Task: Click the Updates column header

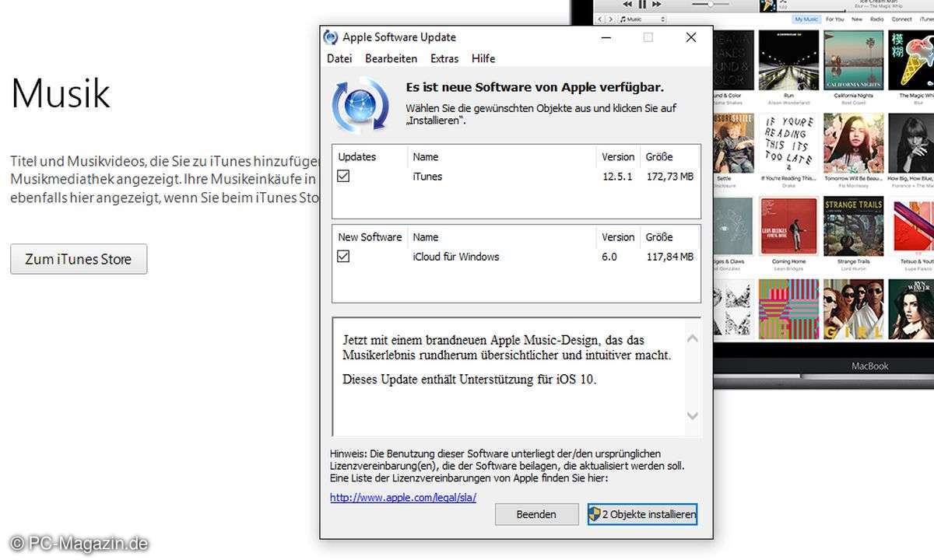Action: pyautogui.click(x=356, y=156)
